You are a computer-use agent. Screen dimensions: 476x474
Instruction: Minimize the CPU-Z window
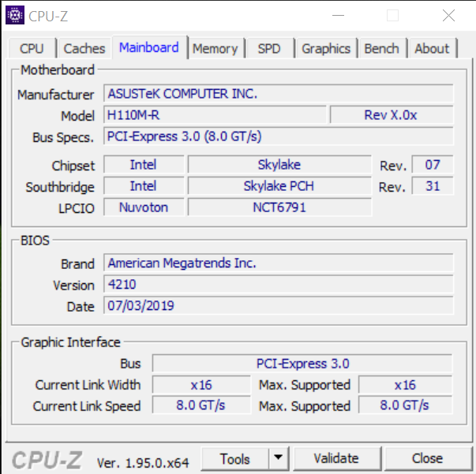pyautogui.click(x=338, y=16)
